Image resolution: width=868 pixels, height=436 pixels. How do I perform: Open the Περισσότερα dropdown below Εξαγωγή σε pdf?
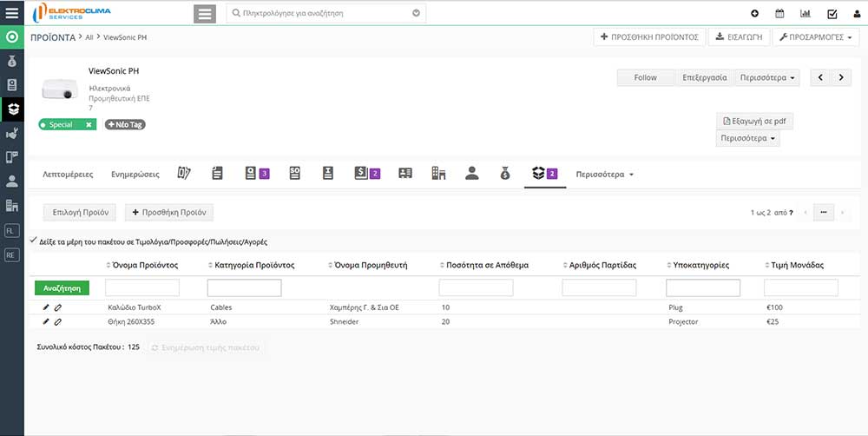click(x=748, y=138)
